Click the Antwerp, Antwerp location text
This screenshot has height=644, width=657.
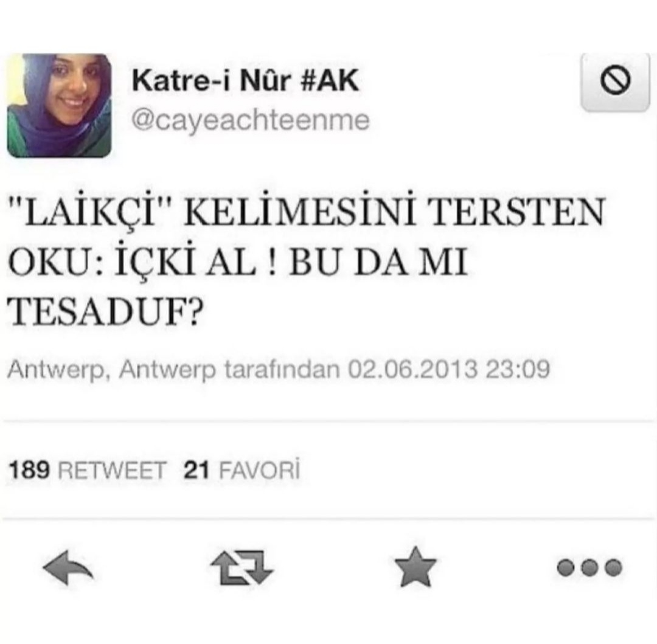113,370
